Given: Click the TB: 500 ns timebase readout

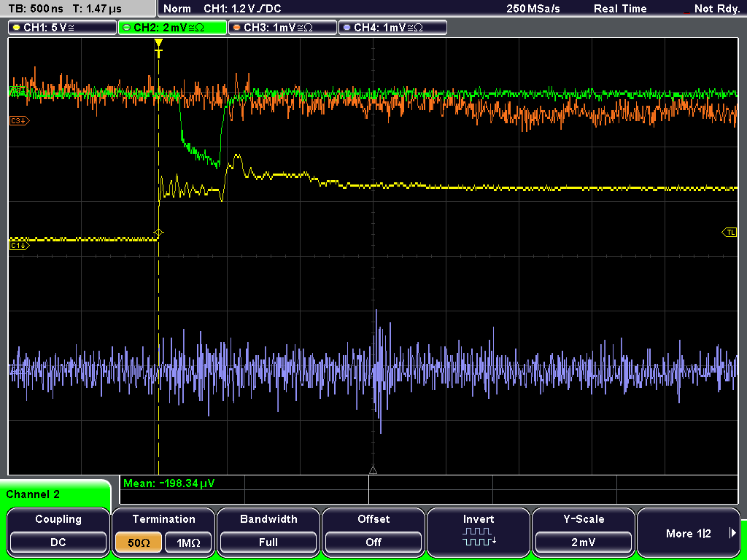Looking at the screenshot, I should coord(36,9).
